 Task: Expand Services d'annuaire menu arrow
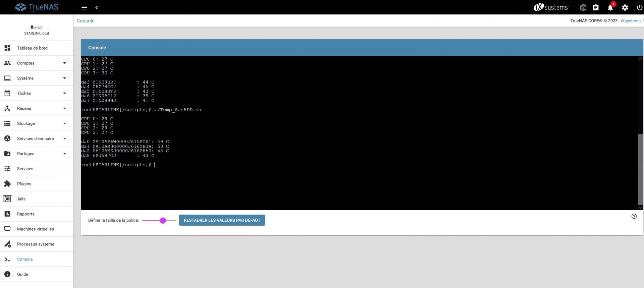coord(65,138)
